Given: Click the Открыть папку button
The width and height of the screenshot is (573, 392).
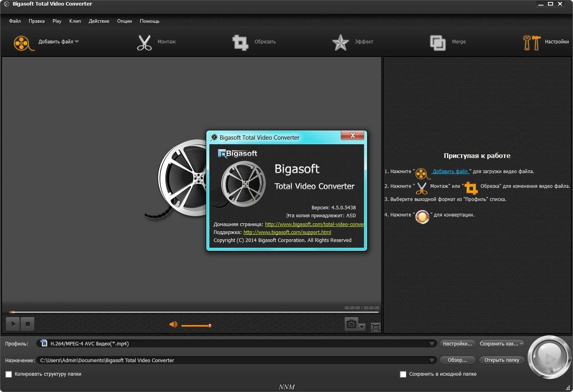Looking at the screenshot, I should click(x=502, y=360).
